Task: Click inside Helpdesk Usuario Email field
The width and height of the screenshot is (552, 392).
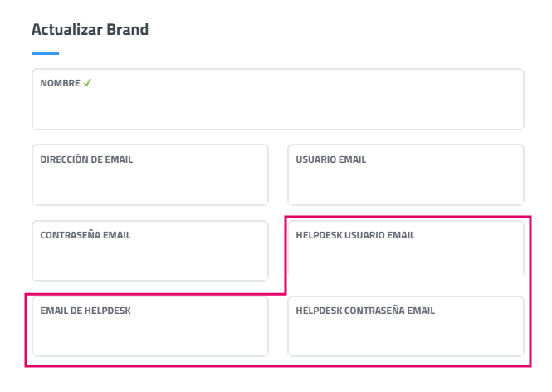Action: 406,260
